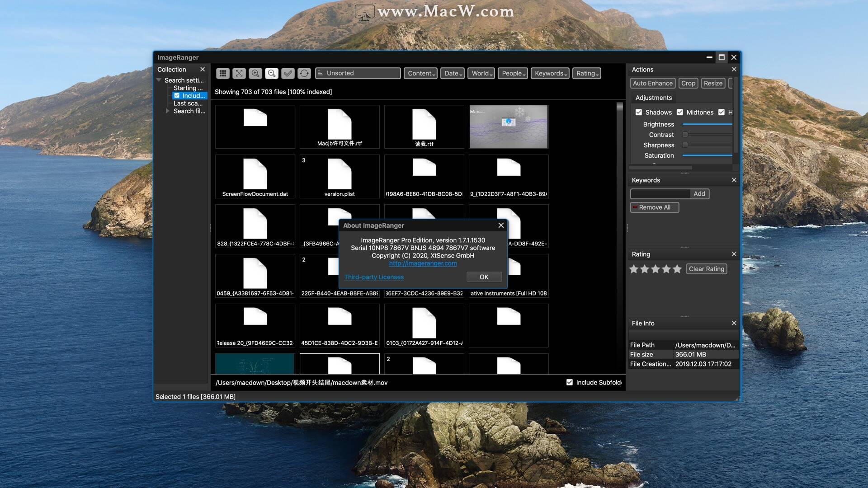Image resolution: width=868 pixels, height=488 pixels.
Task: Close the File Info panel
Action: pos(734,323)
